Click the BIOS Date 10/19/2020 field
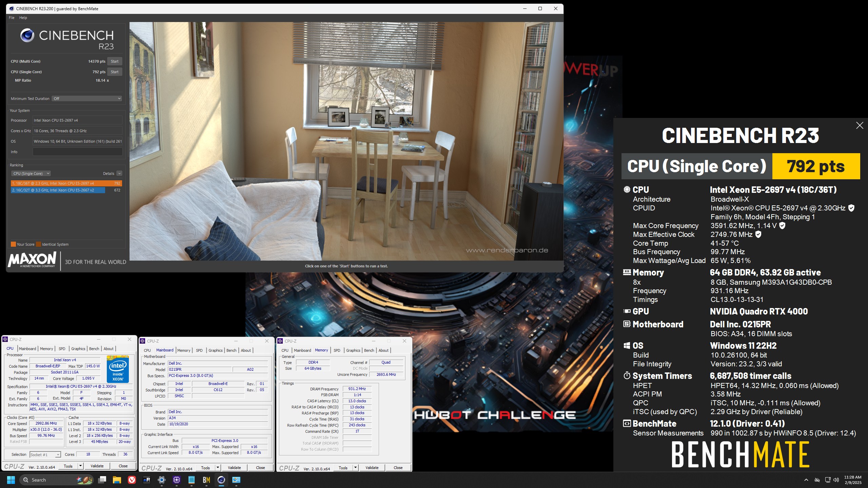The height and width of the screenshot is (488, 868). tap(218, 424)
